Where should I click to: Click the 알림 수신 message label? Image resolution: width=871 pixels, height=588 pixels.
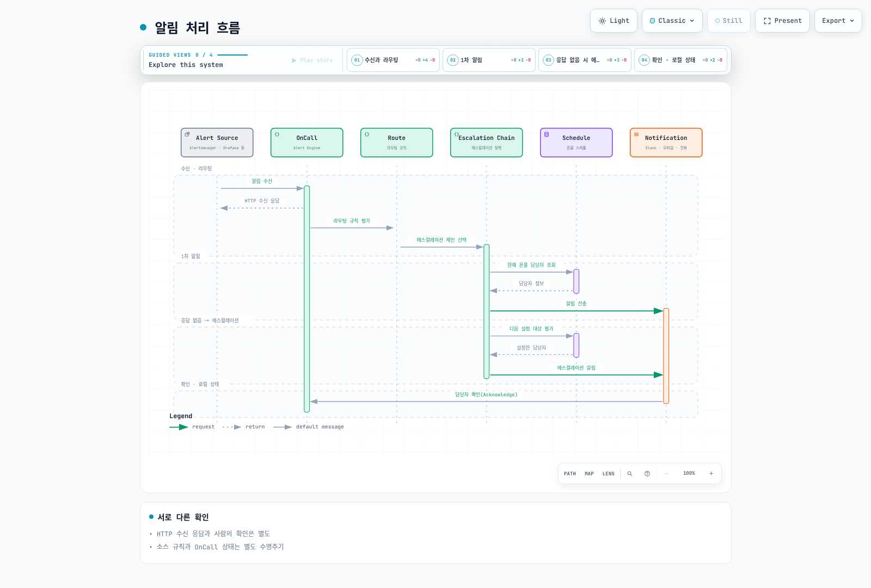pos(262,181)
